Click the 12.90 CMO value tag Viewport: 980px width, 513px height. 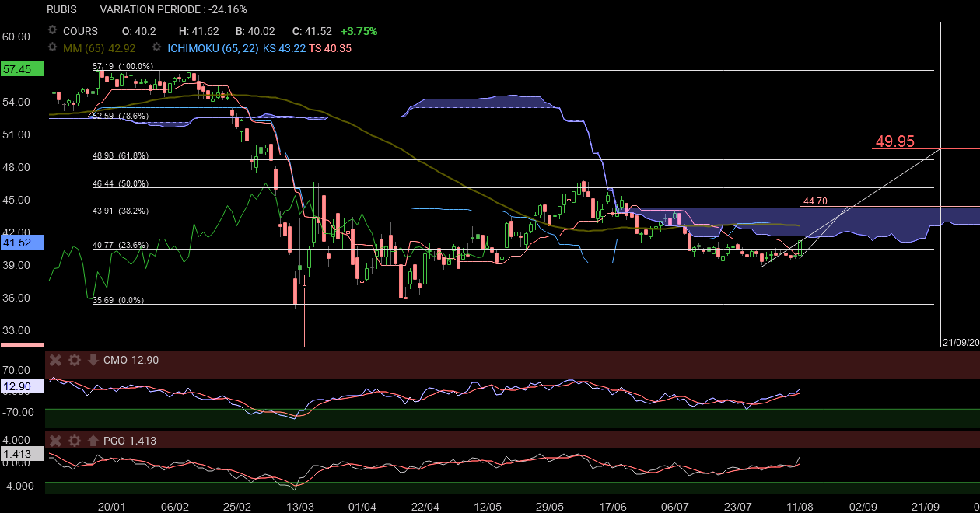(x=23, y=386)
